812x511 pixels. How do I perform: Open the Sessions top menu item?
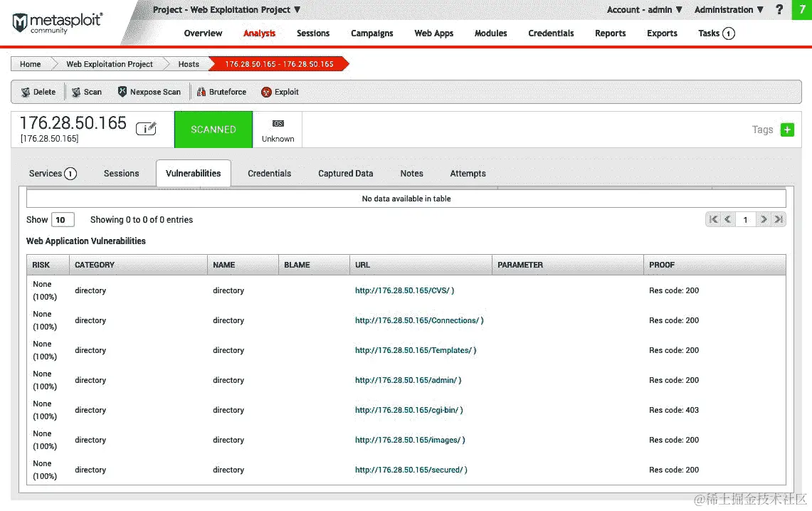click(x=313, y=33)
